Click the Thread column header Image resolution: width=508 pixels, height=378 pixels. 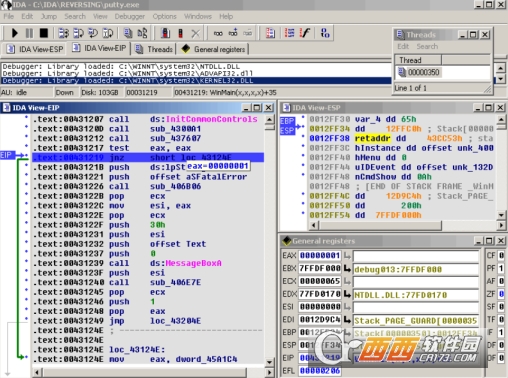click(418, 60)
